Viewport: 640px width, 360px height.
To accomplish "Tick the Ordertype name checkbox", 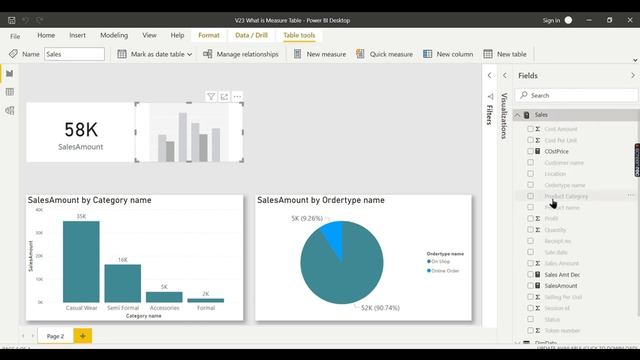I will click(x=530, y=185).
